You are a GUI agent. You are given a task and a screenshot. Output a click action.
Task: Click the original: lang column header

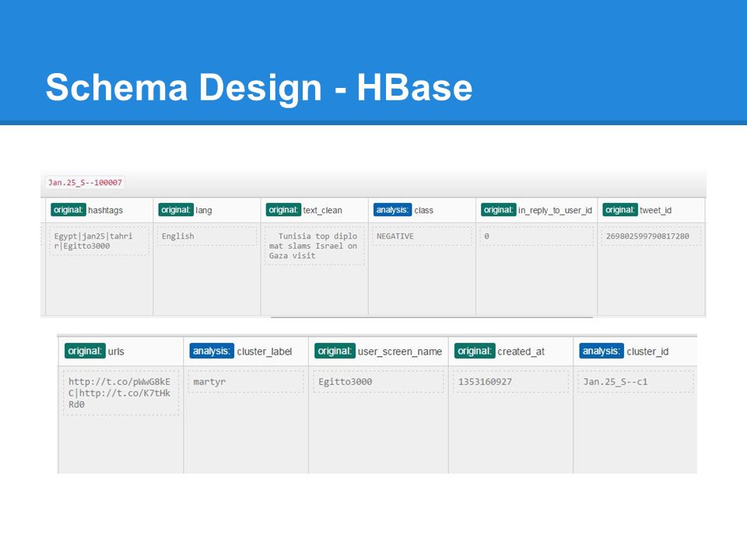pyautogui.click(x=186, y=210)
